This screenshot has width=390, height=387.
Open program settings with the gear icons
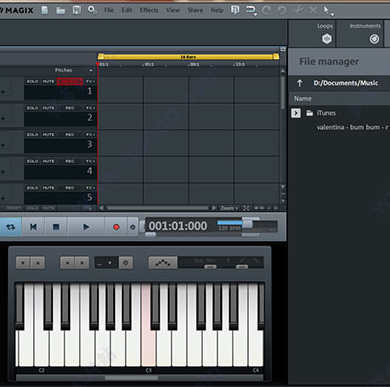(x=92, y=10)
